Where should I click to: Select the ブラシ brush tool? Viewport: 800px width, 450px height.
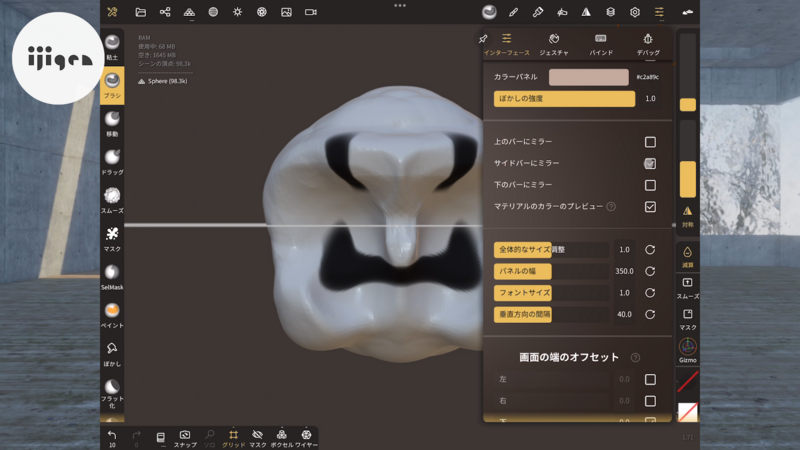[112, 85]
